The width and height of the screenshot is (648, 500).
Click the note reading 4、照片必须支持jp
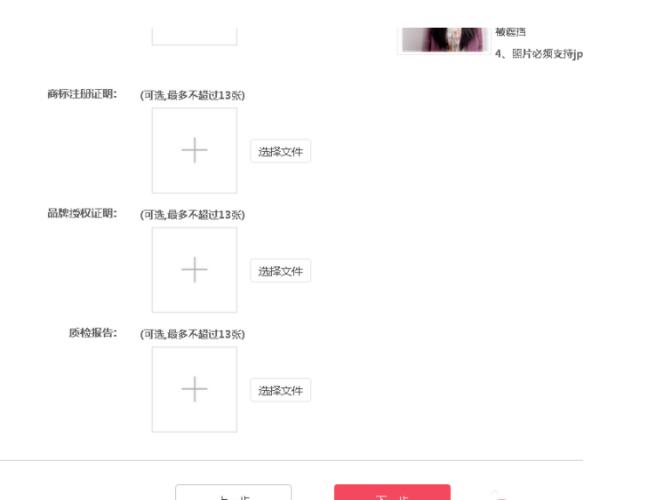pyautogui.click(x=539, y=54)
